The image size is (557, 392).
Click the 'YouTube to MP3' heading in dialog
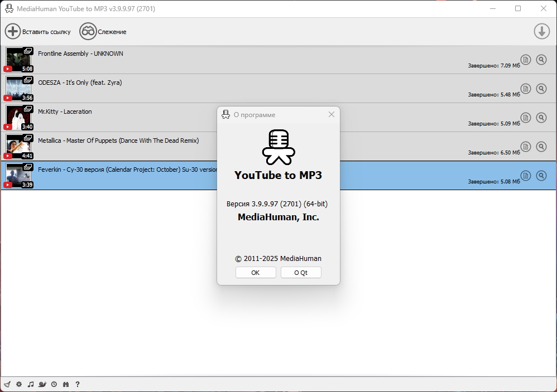point(278,175)
